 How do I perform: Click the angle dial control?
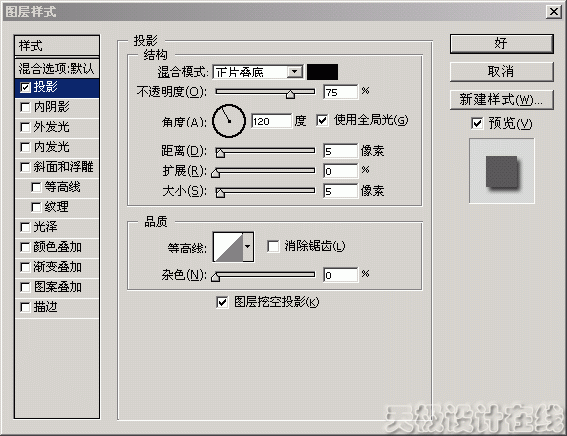click(x=229, y=121)
